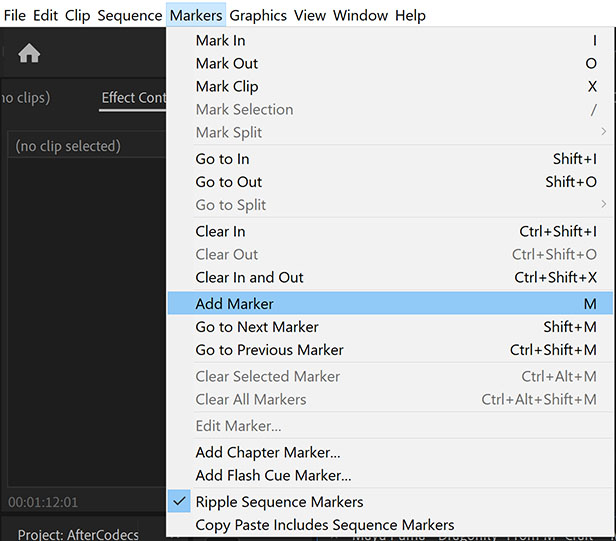
Task: Open the Sequence menu
Action: coord(129,15)
